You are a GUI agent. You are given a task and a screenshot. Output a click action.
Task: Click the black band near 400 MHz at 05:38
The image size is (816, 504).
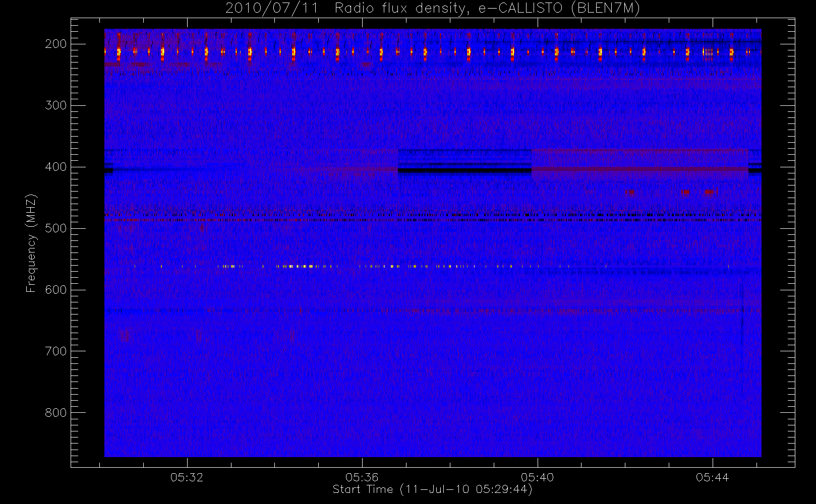464,171
